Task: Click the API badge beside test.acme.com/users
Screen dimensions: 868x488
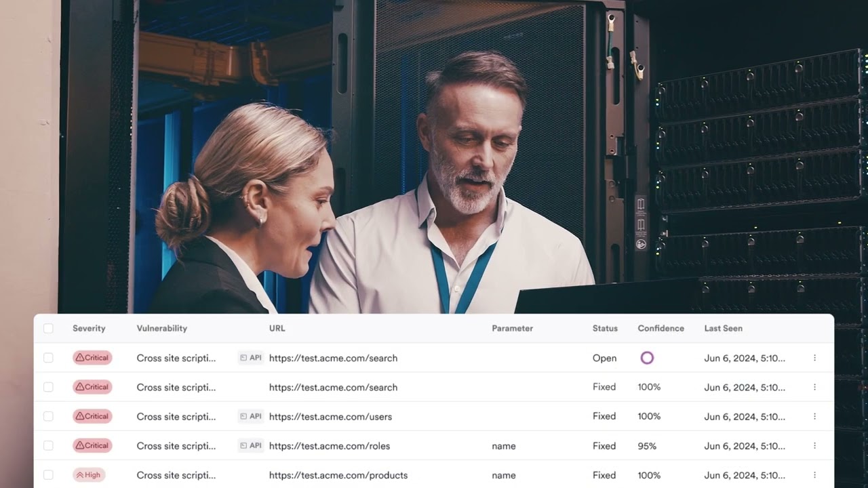Action: coord(251,416)
